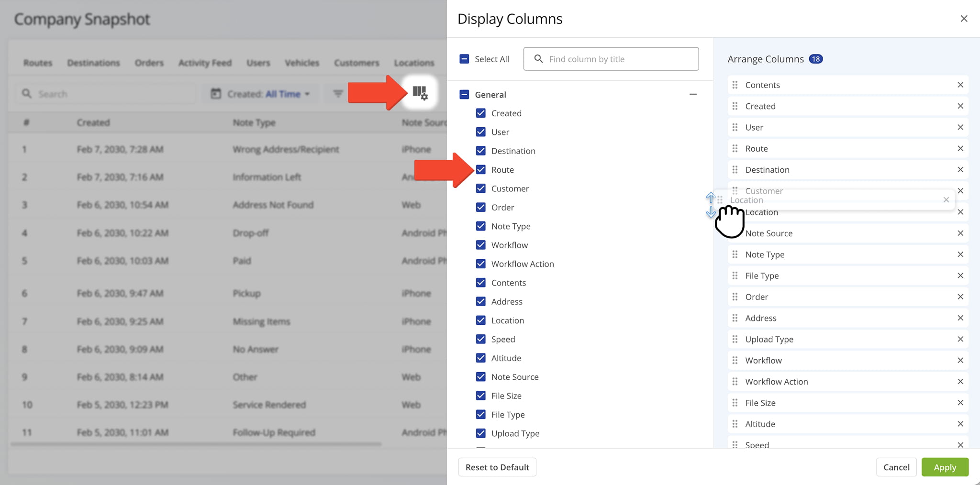
Task: Switch to the Customers tab
Action: (x=356, y=63)
